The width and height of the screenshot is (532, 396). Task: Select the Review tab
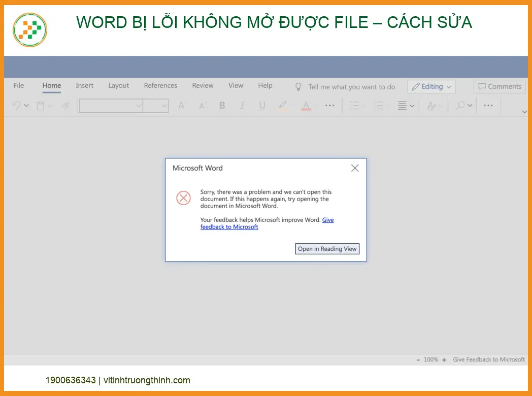203,85
